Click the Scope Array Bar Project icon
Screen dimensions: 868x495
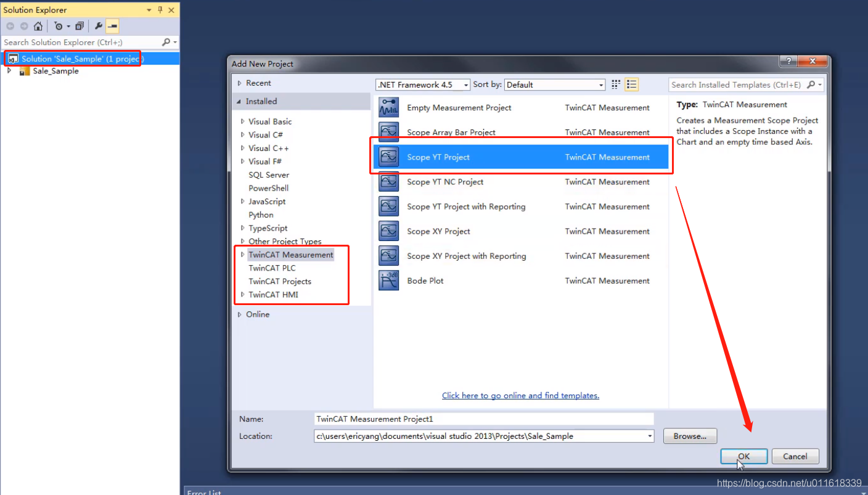click(x=389, y=133)
